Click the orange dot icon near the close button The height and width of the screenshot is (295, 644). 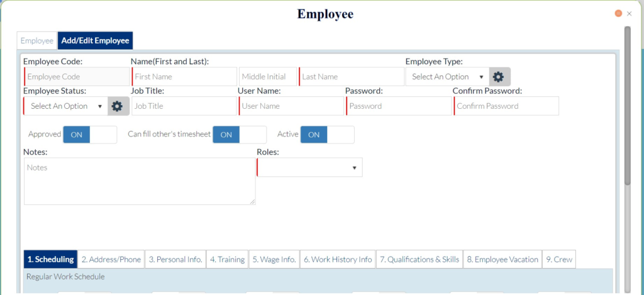click(x=618, y=13)
